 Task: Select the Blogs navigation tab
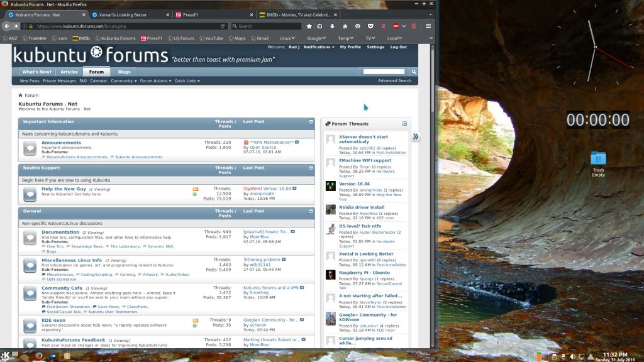[x=124, y=72]
